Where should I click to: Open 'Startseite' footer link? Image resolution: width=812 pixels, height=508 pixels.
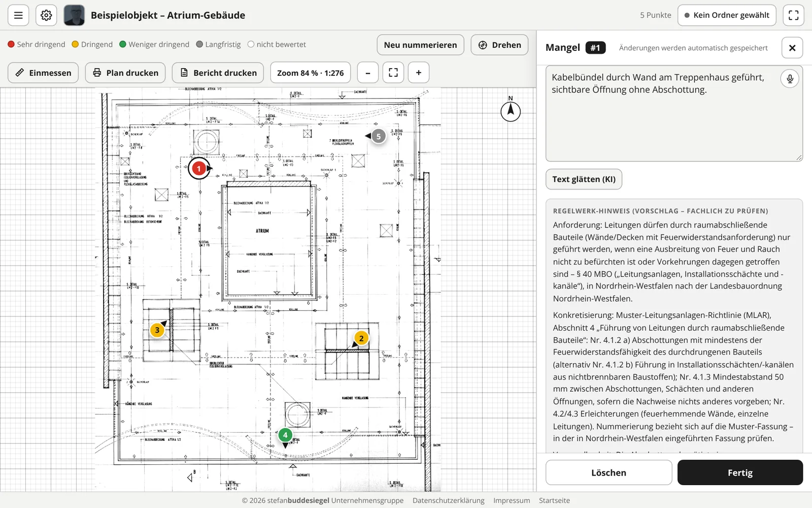tap(554, 500)
